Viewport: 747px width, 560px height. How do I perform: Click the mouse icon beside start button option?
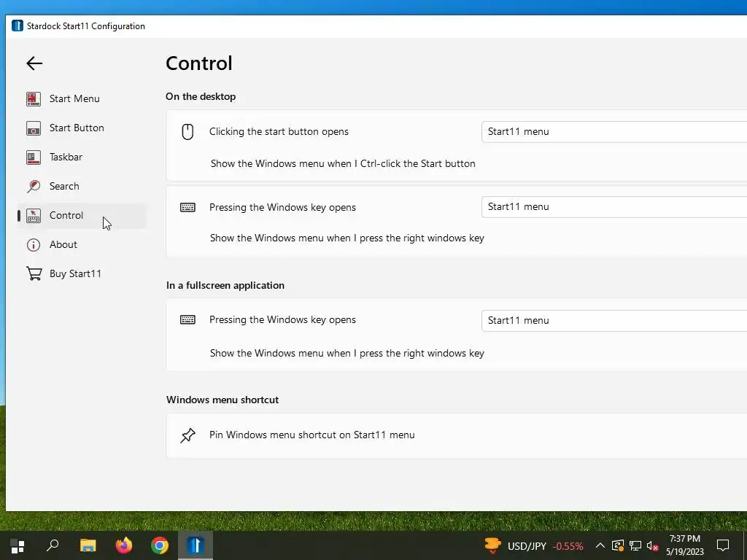(x=187, y=132)
